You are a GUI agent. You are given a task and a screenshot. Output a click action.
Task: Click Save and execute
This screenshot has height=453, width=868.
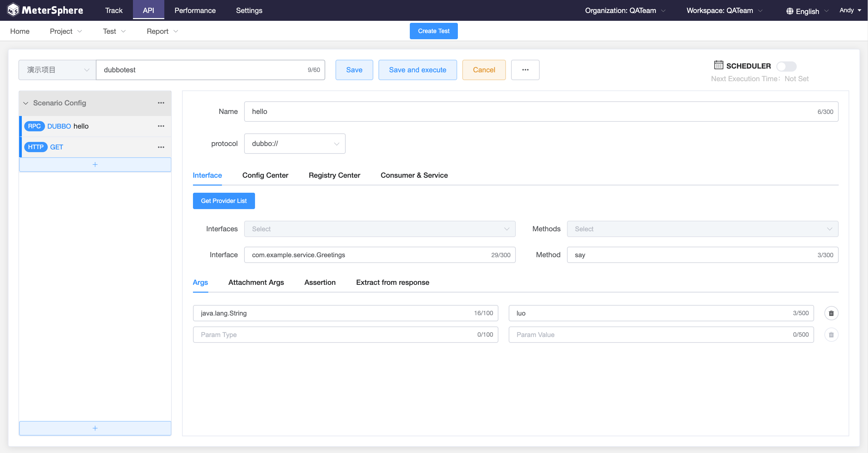point(417,70)
